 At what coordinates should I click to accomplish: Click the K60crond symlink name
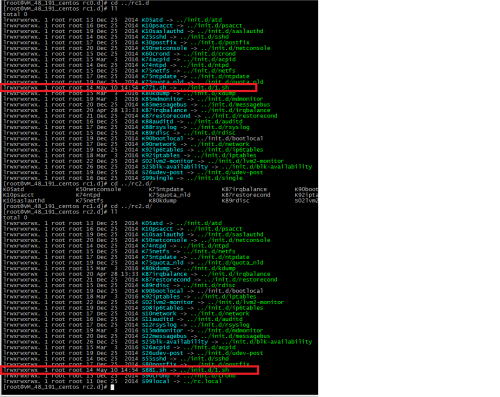click(x=155, y=54)
